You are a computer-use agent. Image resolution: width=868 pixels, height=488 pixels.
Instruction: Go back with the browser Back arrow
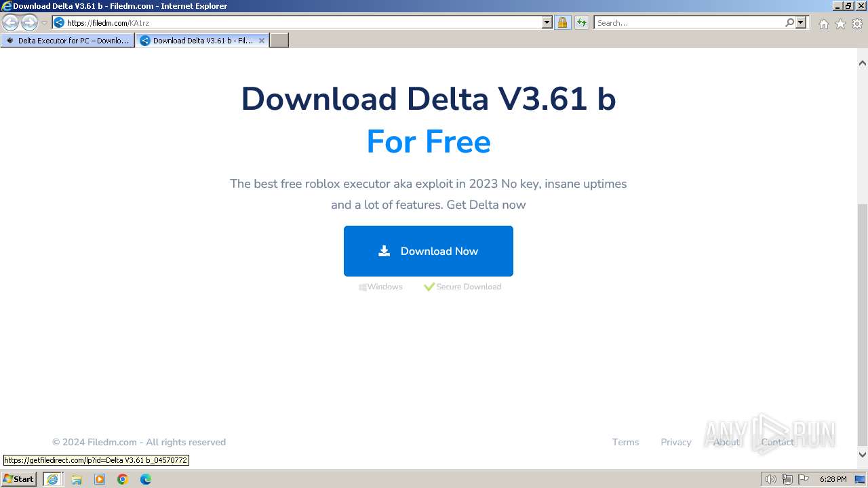11,23
